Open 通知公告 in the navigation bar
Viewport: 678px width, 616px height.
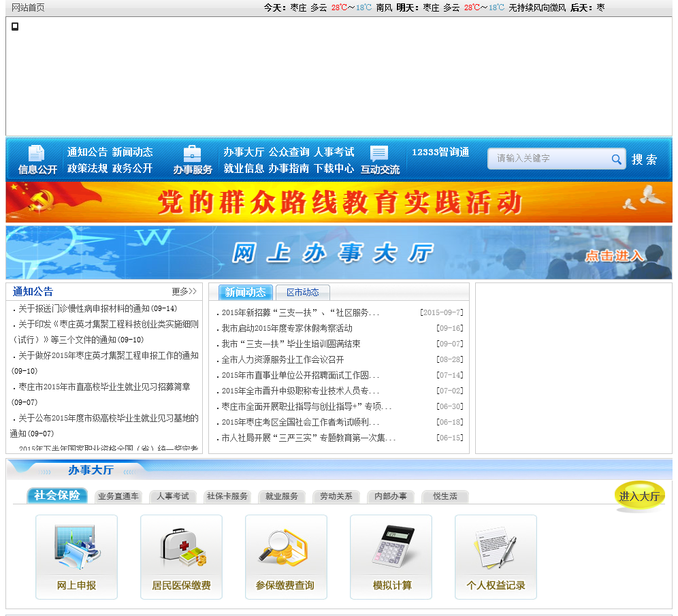(x=87, y=152)
